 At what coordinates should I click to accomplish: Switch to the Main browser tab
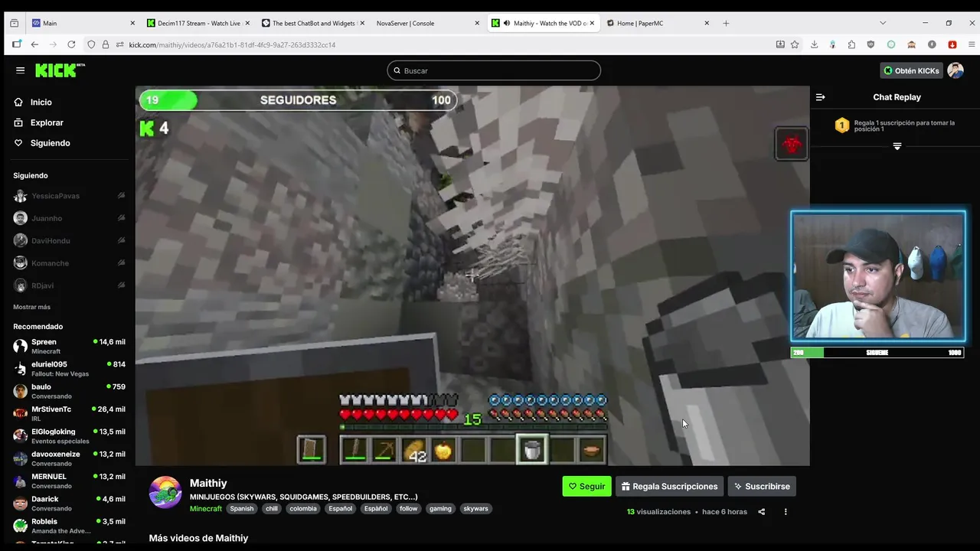[83, 23]
